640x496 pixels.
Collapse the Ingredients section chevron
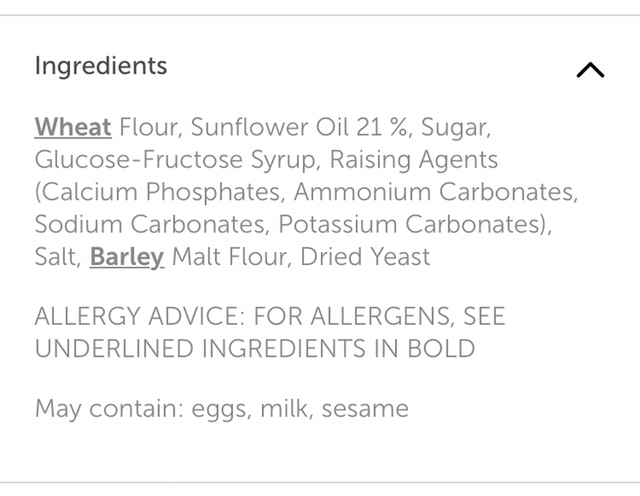pyautogui.click(x=590, y=70)
